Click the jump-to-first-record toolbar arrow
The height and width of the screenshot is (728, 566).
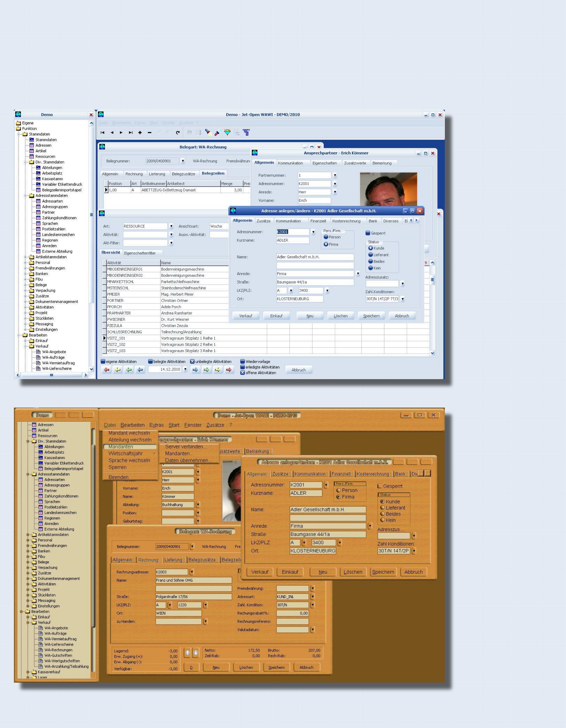102,133
